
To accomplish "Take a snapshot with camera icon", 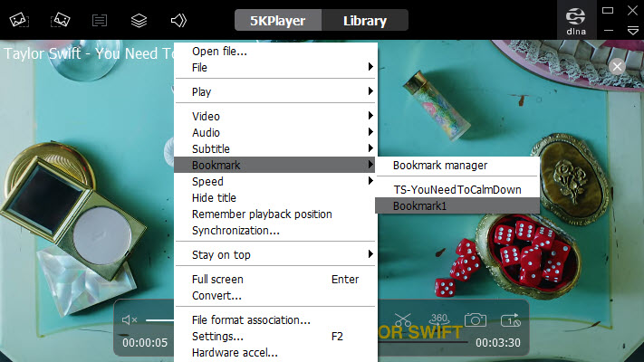I will tap(476, 319).
